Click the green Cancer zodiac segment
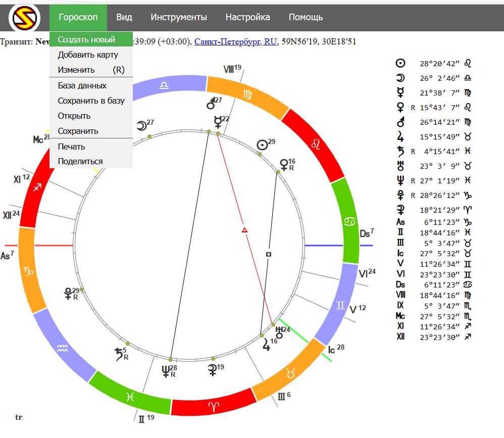This screenshot has height=438, width=504. pyautogui.click(x=348, y=221)
